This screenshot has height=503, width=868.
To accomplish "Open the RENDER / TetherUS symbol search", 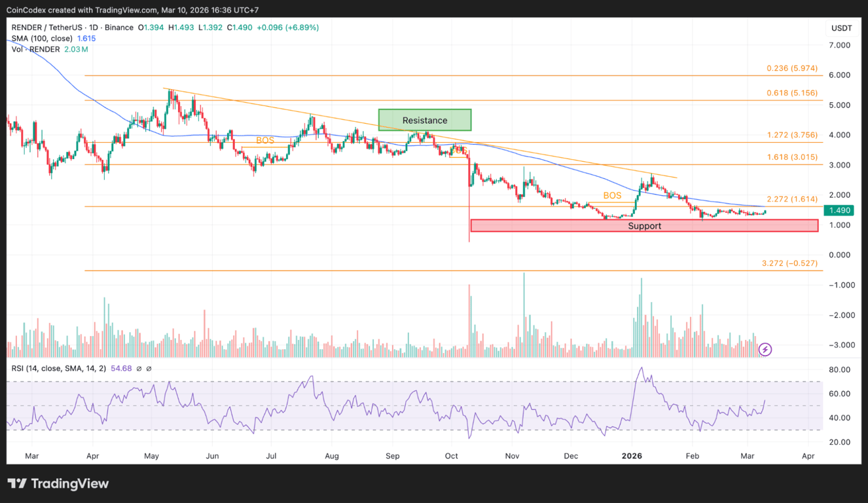I will pyautogui.click(x=46, y=28).
